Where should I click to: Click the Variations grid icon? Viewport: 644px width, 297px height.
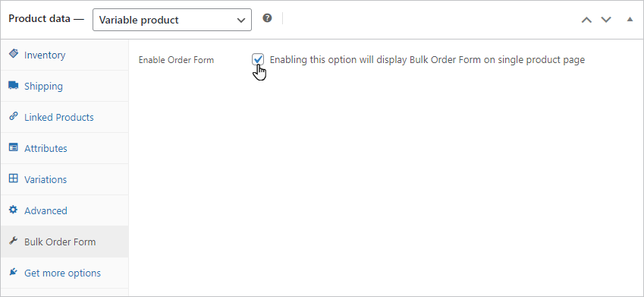(x=14, y=179)
